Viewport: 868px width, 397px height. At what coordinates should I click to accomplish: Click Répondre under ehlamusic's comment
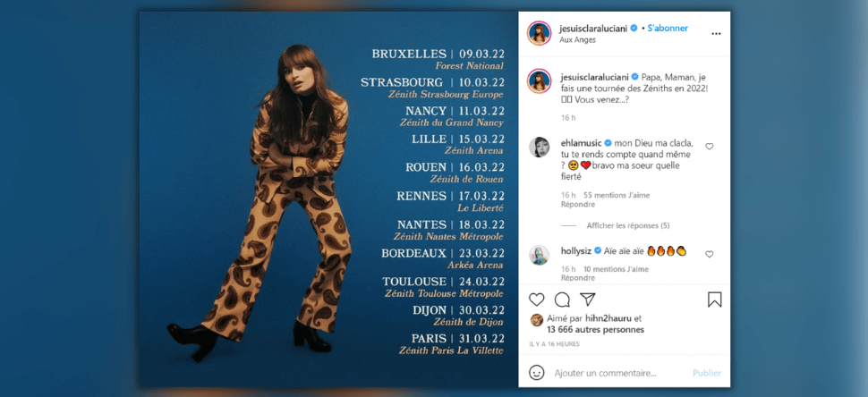coord(578,205)
